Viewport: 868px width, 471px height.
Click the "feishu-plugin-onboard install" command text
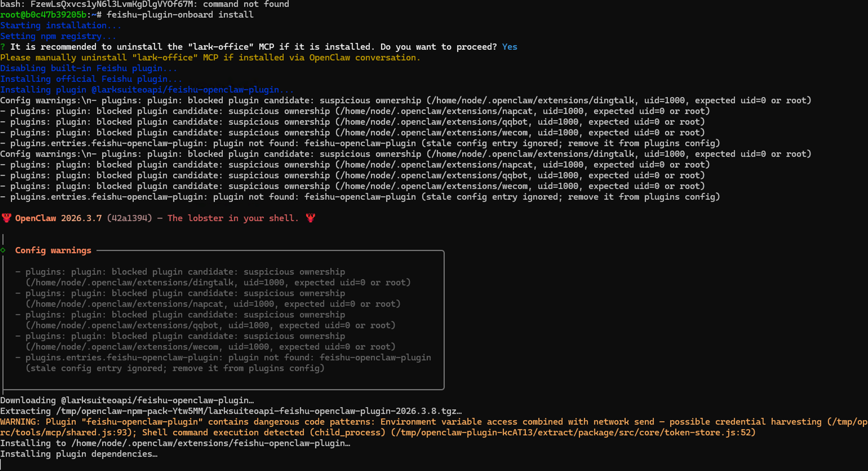[x=180, y=15]
